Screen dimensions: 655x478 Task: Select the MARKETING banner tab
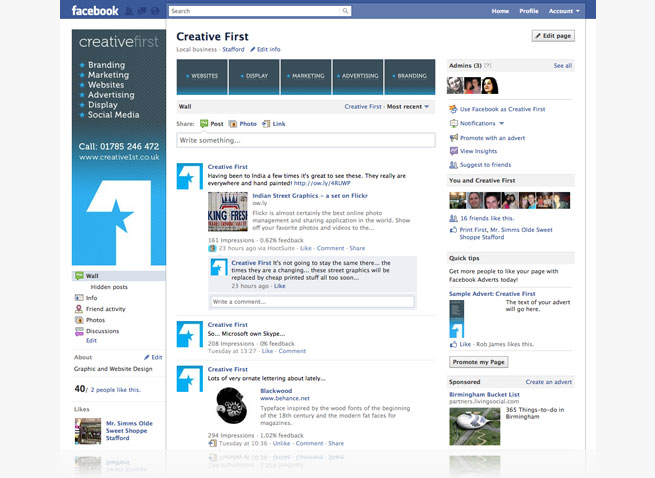(x=306, y=77)
